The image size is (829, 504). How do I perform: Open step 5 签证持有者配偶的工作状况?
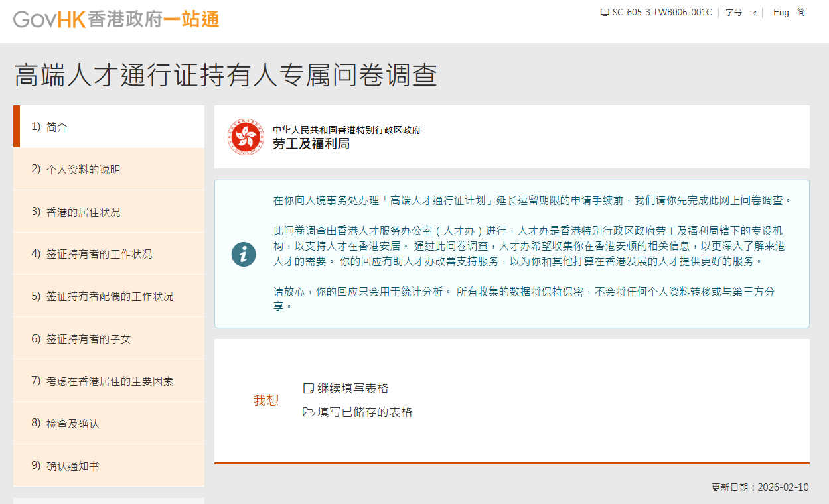[108, 296]
